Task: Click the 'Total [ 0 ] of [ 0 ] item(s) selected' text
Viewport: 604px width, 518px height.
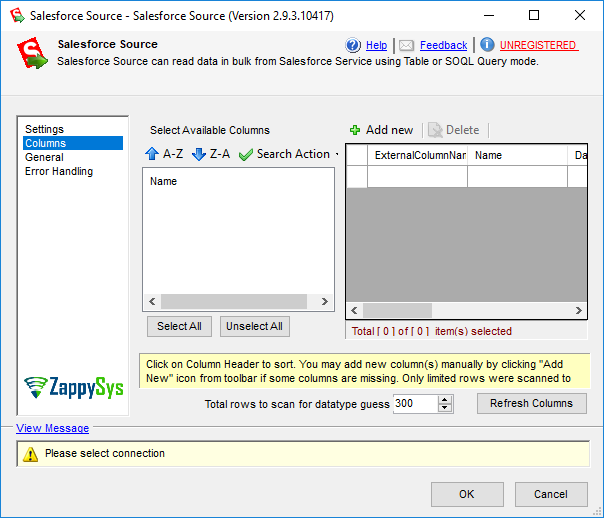Action: click(431, 331)
